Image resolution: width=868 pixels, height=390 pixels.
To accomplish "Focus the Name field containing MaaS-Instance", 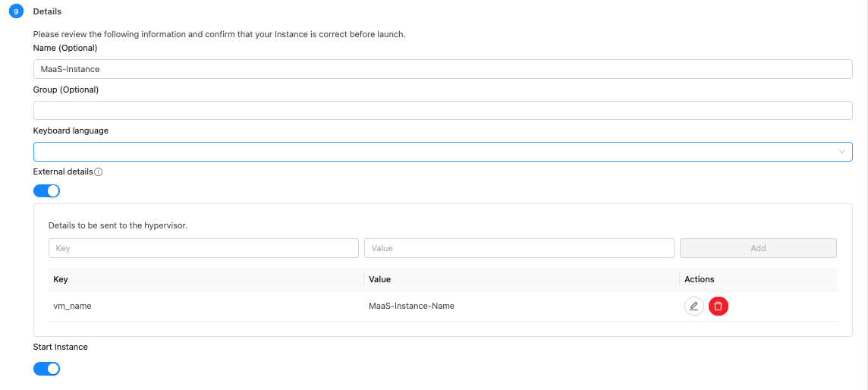I will 443,69.
